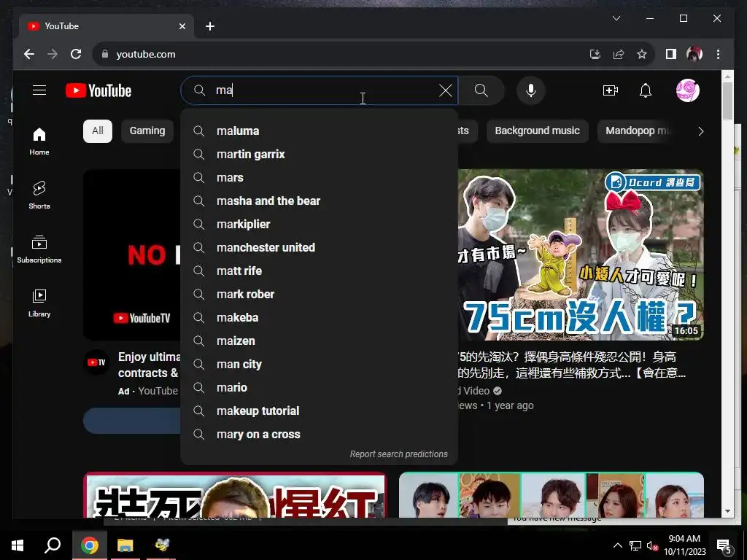Image resolution: width=747 pixels, height=560 pixels.
Task: Open the YouTube account avatar menu
Action: (687, 90)
